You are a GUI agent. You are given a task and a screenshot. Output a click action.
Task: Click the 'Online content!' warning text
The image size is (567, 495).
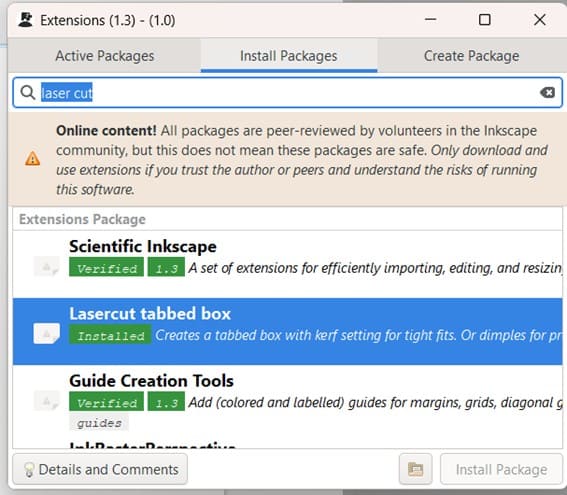(106, 131)
